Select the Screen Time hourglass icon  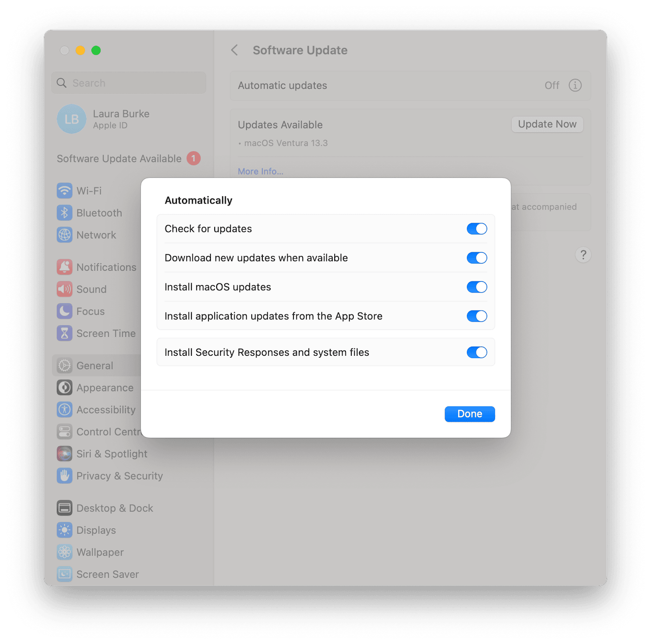pos(65,333)
